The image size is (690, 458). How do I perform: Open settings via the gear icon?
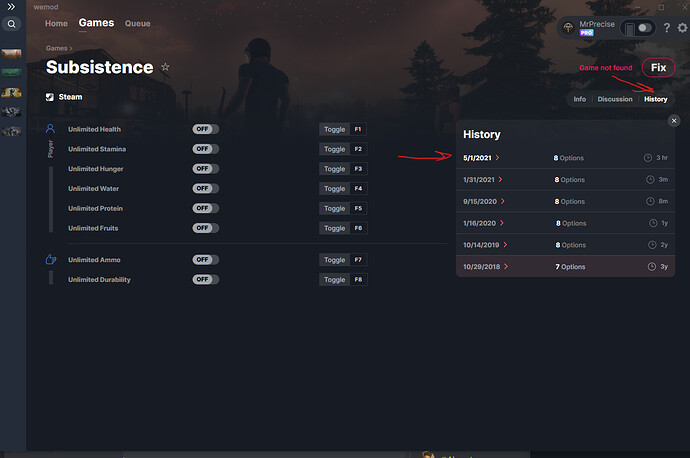681,28
